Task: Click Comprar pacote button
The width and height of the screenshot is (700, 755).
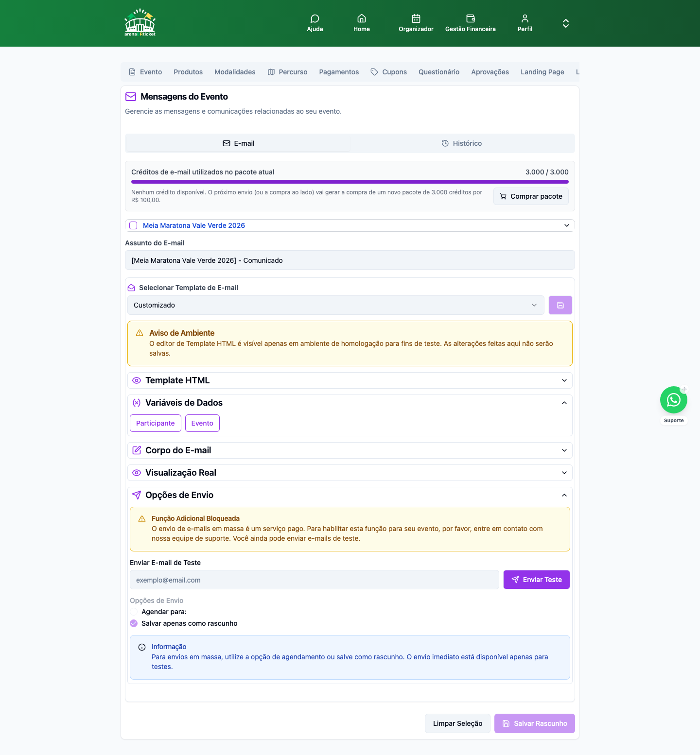Action: [x=531, y=196]
